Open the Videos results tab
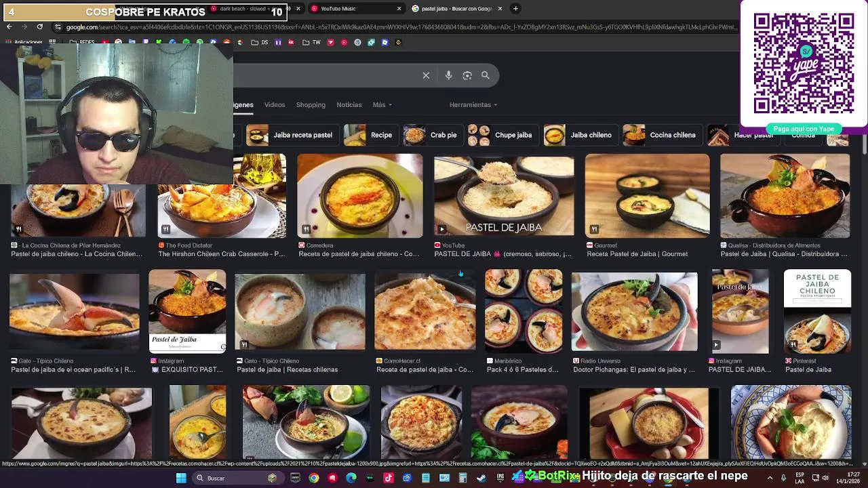This screenshot has width=868, height=488. (275, 105)
